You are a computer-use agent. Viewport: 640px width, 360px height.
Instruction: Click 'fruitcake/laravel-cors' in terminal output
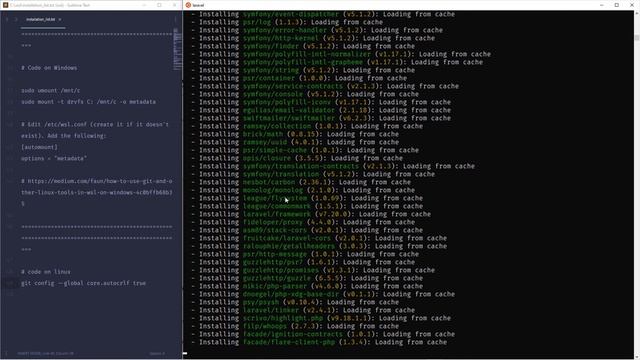point(287,238)
